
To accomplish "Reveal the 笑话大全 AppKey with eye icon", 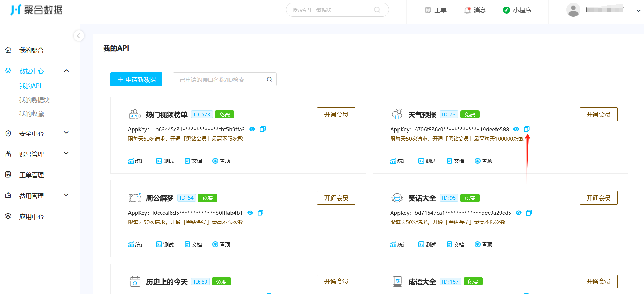I will coord(519,213).
